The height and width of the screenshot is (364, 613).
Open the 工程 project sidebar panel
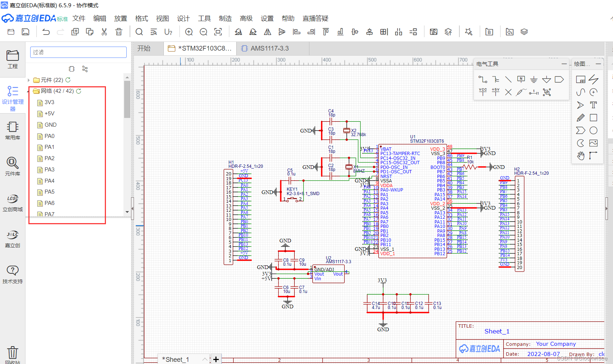click(x=13, y=60)
